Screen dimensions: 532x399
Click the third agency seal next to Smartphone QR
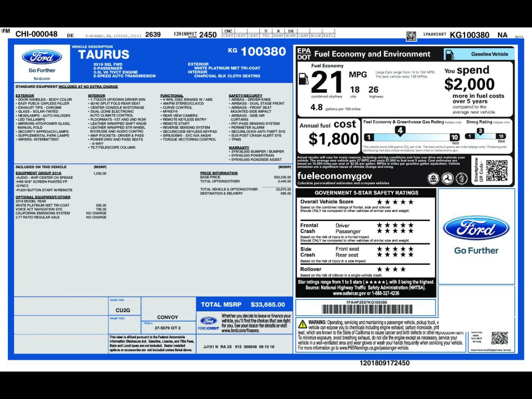461,179
